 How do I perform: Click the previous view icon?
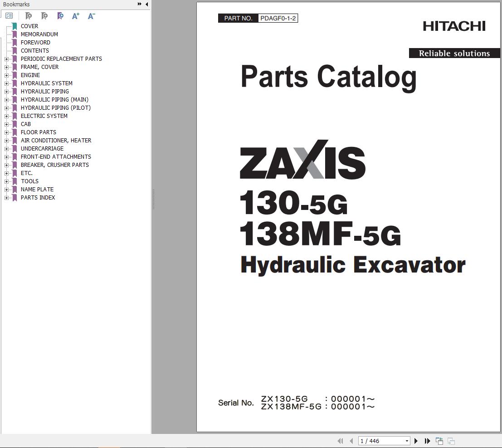click(439, 441)
